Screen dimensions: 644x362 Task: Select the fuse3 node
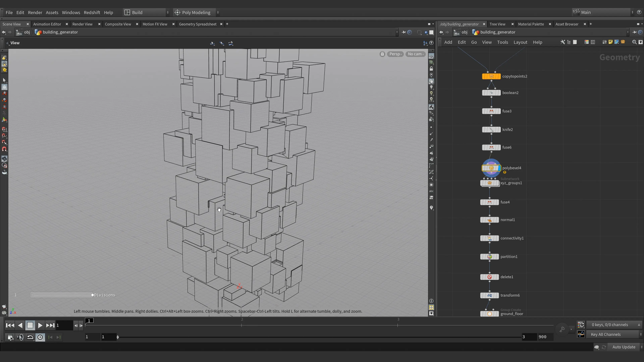(x=491, y=111)
